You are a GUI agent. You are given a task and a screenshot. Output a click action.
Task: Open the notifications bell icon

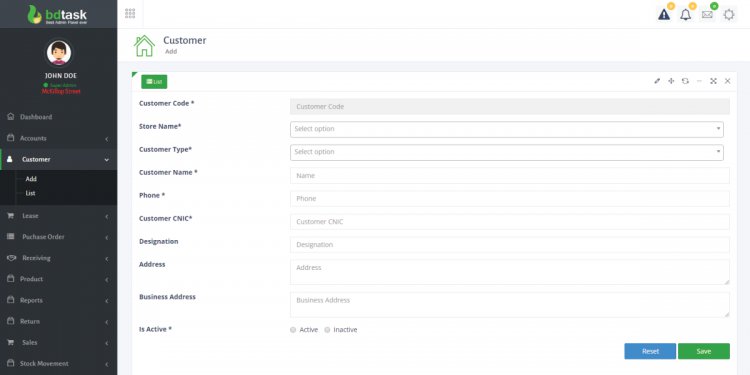(x=685, y=14)
